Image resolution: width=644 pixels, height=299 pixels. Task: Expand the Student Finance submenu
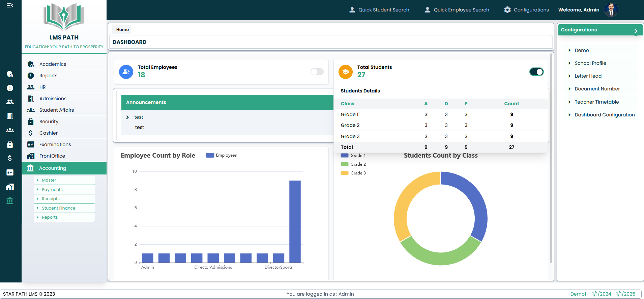64,208
